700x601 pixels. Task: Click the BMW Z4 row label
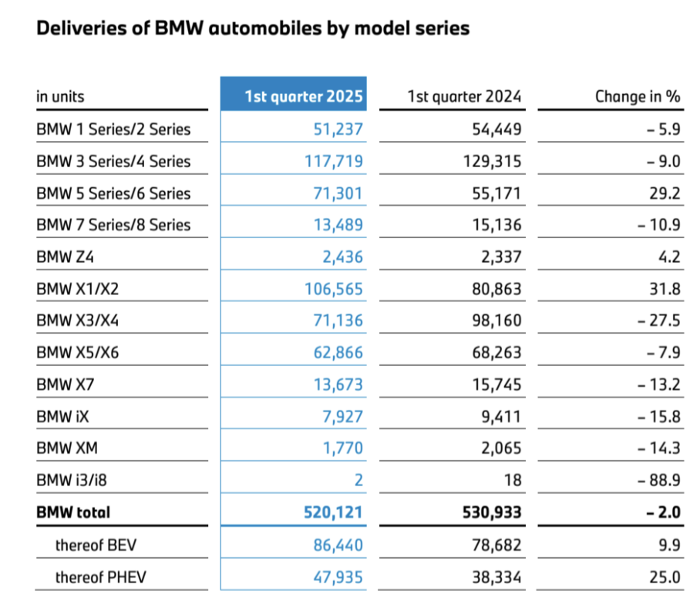tap(66, 257)
